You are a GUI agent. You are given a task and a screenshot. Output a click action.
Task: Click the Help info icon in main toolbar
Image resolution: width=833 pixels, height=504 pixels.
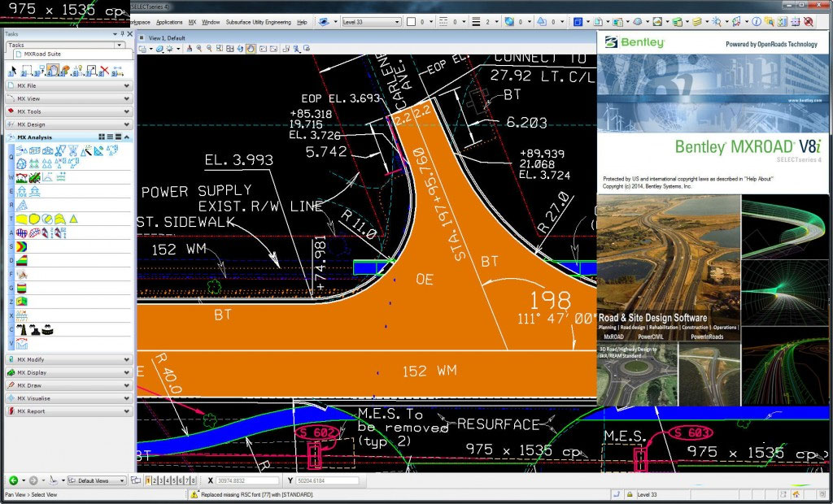tap(756, 22)
